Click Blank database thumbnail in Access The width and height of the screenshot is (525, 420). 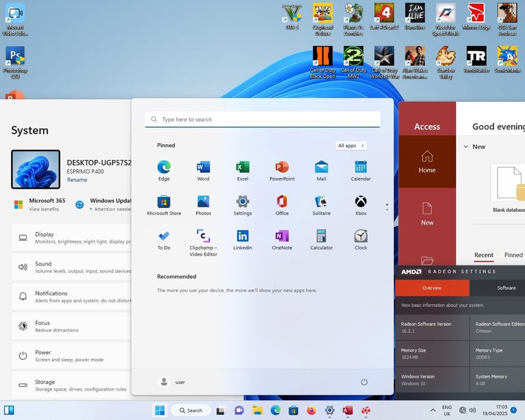pyautogui.click(x=509, y=183)
